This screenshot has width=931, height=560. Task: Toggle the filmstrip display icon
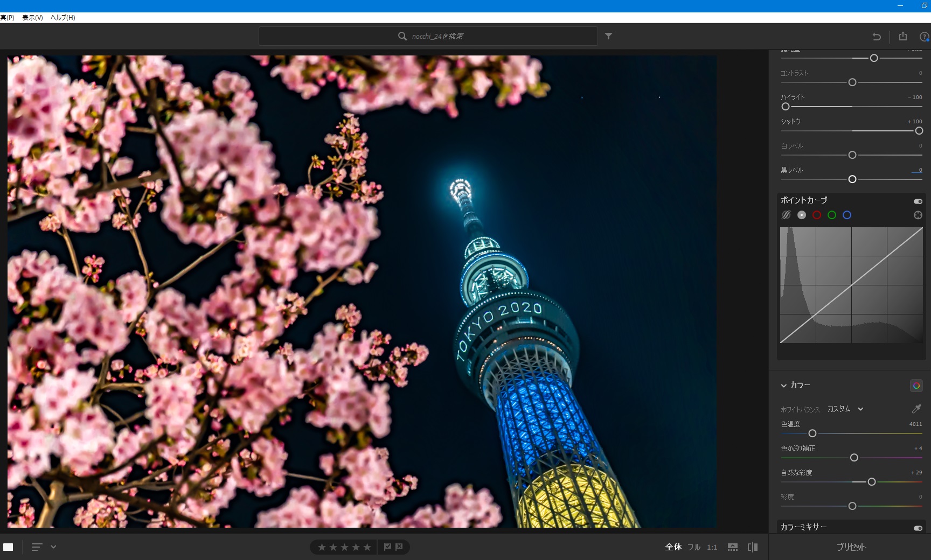733,547
